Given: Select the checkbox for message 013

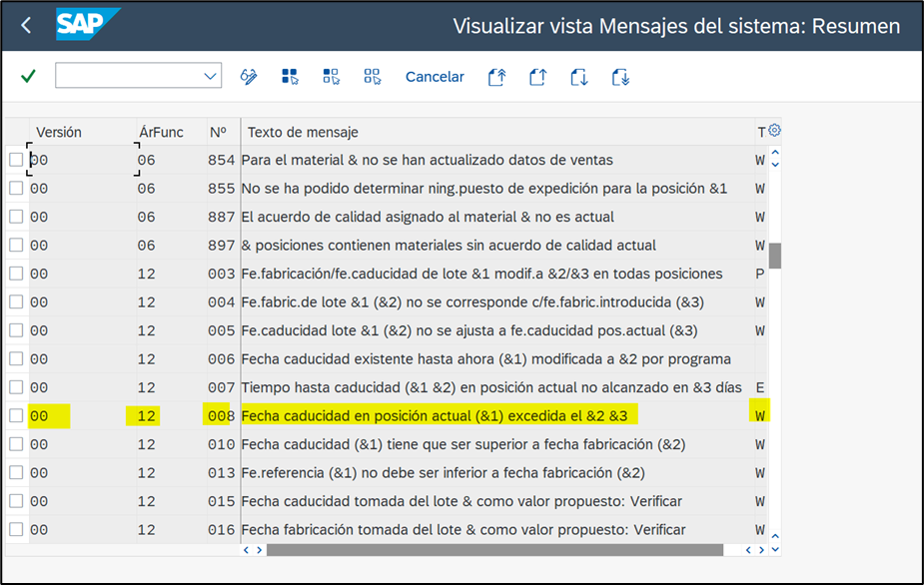Looking at the screenshot, I should tap(16, 472).
